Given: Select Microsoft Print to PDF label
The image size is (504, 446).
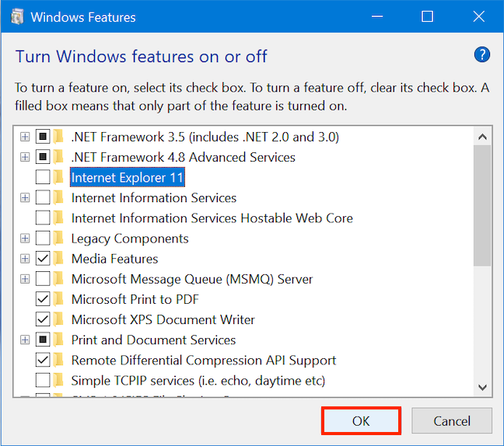Looking at the screenshot, I should pos(135,299).
